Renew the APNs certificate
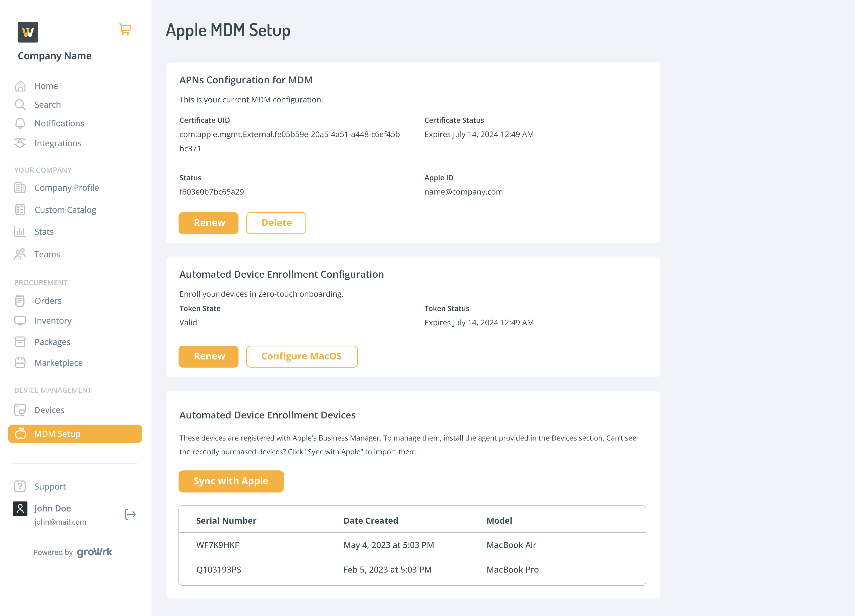Viewport: 855px width, 616px height. pos(208,223)
